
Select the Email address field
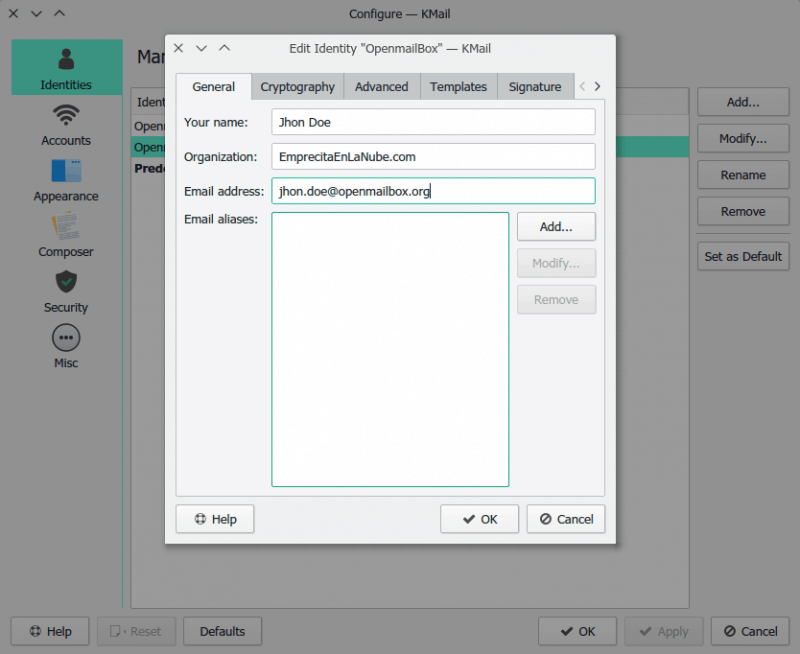click(x=433, y=190)
